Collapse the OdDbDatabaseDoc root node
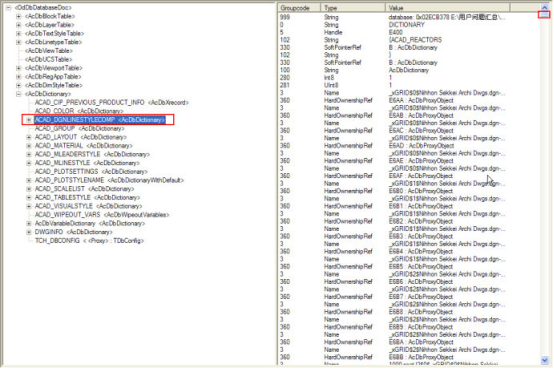The height and width of the screenshot is (369, 554). coord(8,7)
